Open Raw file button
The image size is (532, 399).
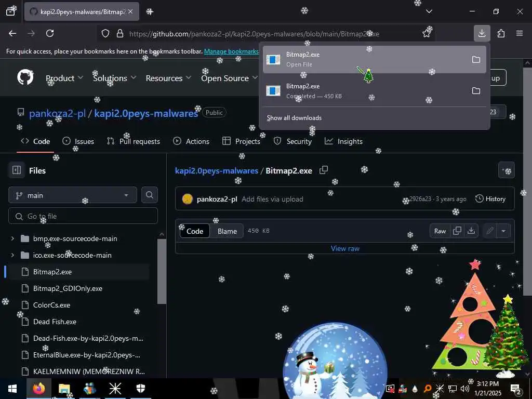[440, 231]
